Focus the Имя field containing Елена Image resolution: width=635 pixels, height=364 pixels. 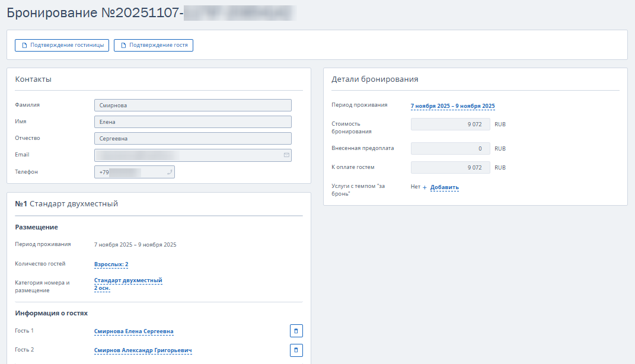(193, 122)
